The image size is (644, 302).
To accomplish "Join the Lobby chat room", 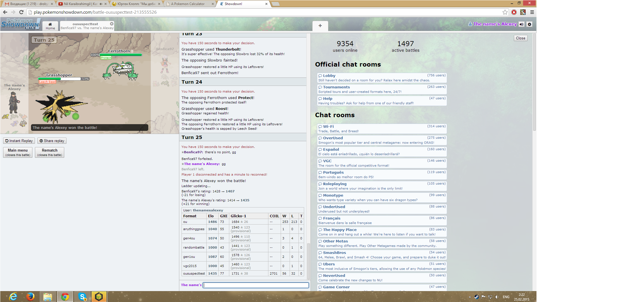I will click(x=382, y=78).
